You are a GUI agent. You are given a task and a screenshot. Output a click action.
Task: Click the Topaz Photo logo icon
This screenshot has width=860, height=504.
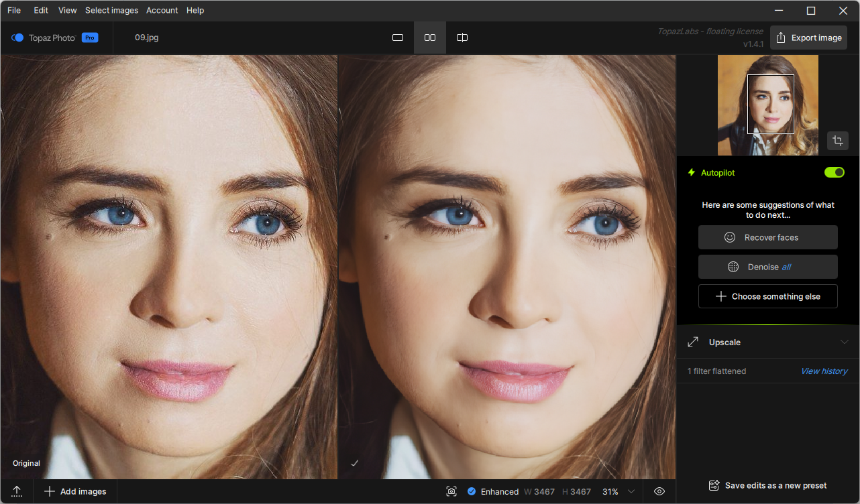[x=17, y=38]
